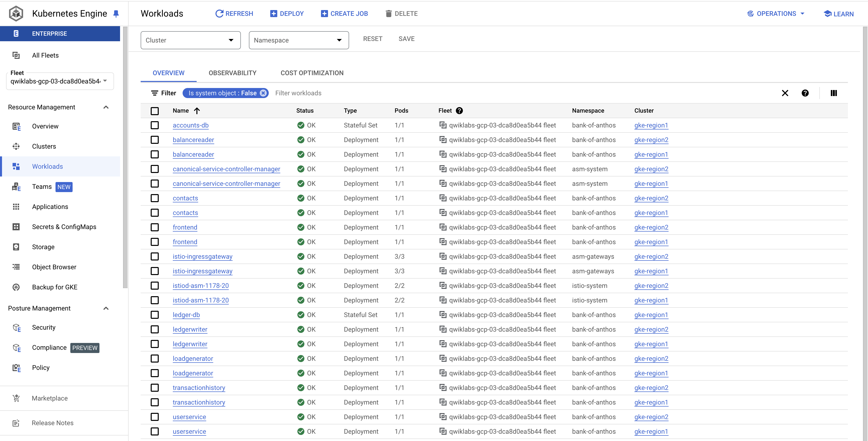
Task: Open the Namespace dropdown
Action: point(299,40)
